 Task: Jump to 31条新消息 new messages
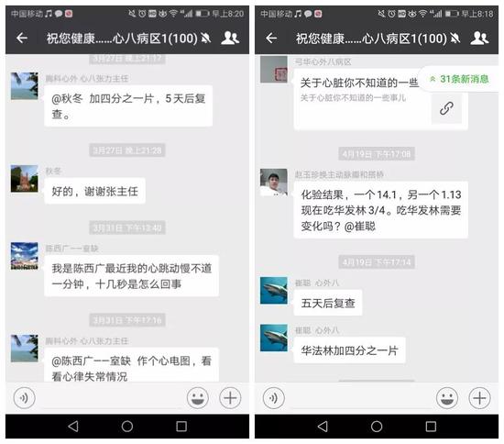(460, 79)
